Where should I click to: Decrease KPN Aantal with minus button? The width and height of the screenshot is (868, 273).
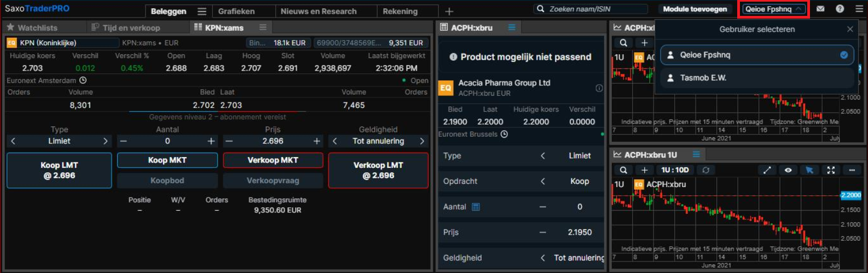click(124, 141)
